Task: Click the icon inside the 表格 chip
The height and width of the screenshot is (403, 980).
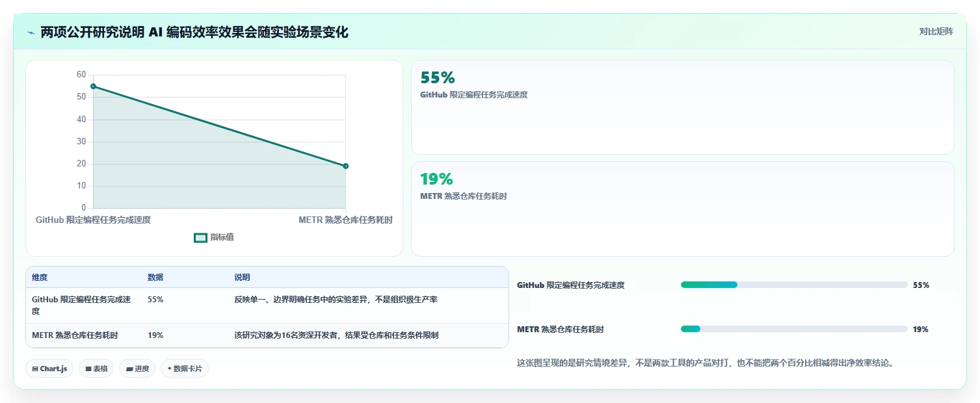Action: [88, 369]
